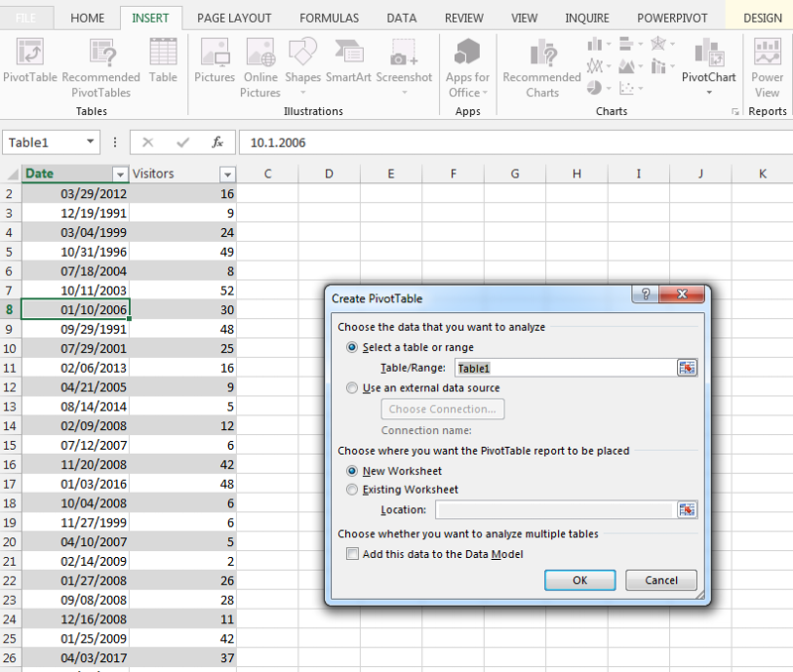The image size is (793, 672).
Task: Confirm the dialog with OK
Action: [x=580, y=580]
